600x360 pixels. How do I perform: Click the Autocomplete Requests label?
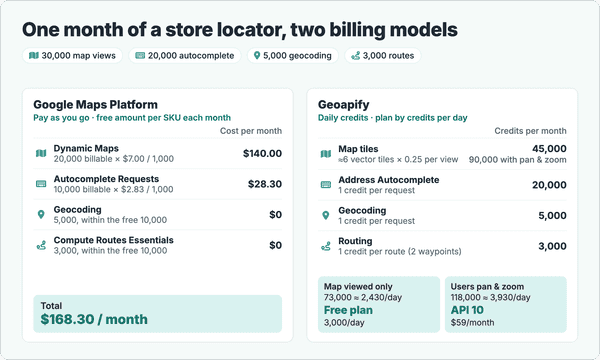click(106, 179)
